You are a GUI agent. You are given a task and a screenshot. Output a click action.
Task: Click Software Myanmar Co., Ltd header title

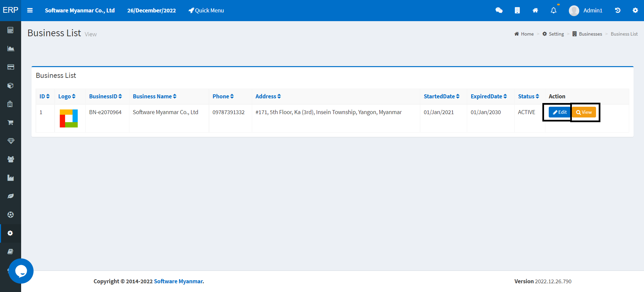(x=80, y=10)
